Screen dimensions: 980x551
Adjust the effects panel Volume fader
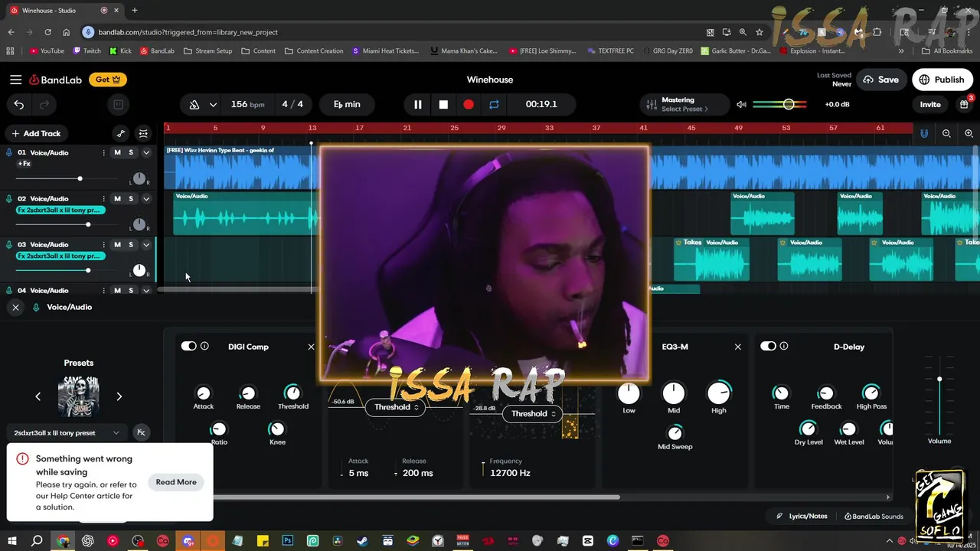click(939, 380)
